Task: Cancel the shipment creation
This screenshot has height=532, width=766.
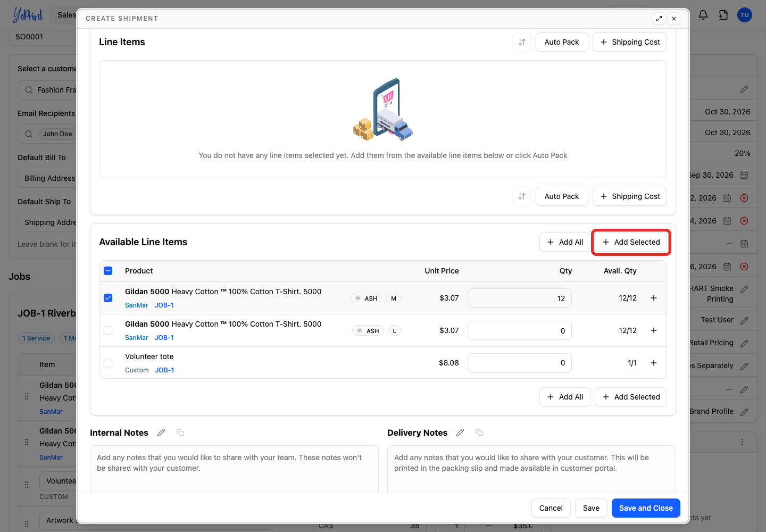Action: (x=551, y=508)
